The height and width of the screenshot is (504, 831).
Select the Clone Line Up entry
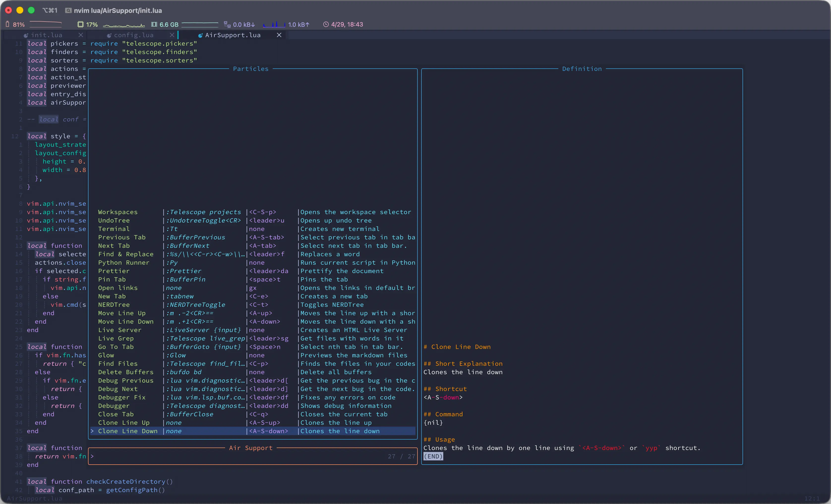[x=253, y=423]
